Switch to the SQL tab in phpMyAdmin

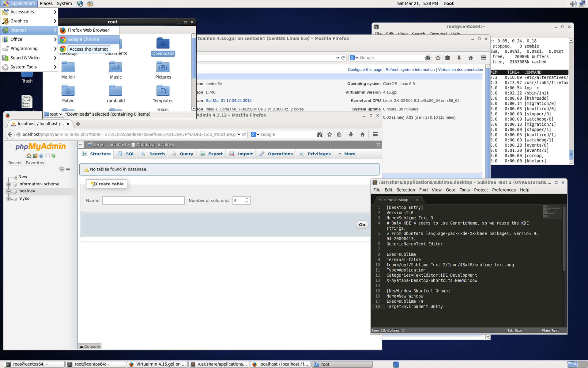(x=126, y=154)
